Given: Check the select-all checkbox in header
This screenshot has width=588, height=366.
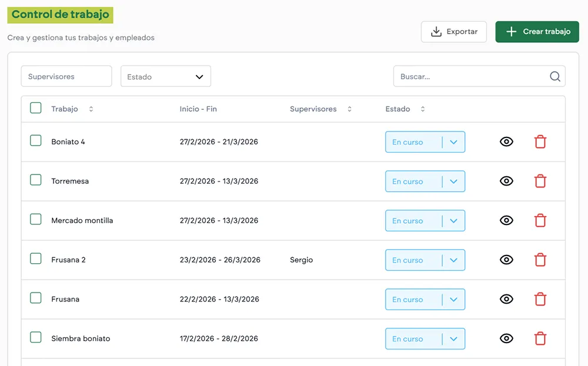Looking at the screenshot, I should [x=36, y=108].
